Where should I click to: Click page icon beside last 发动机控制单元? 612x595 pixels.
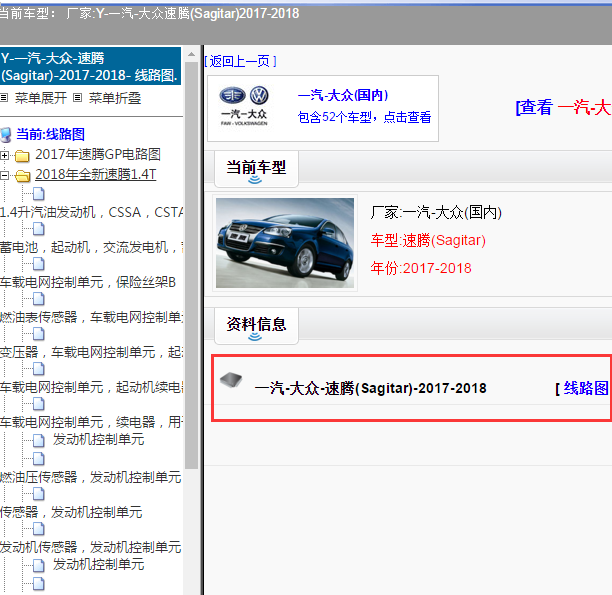tap(39, 565)
